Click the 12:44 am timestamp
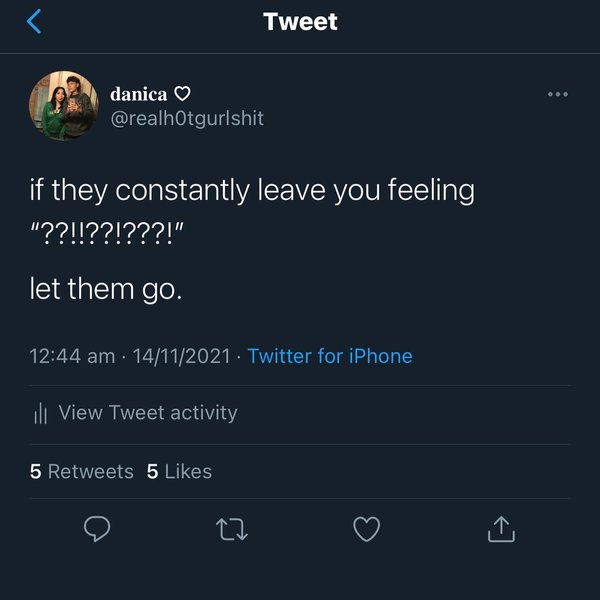Image resolution: width=600 pixels, height=600 pixels. click(72, 356)
